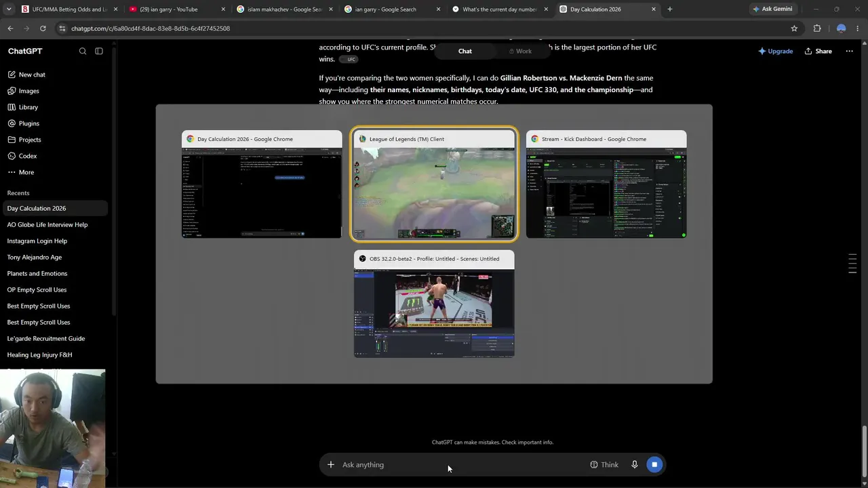Close the UFC/MMA Betting Odds tab
The height and width of the screenshot is (488, 868).
115,9
